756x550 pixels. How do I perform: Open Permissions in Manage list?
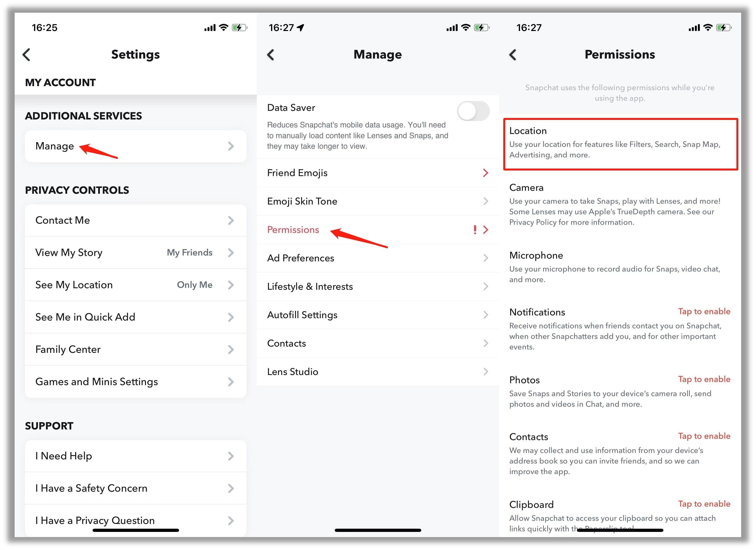click(x=378, y=230)
